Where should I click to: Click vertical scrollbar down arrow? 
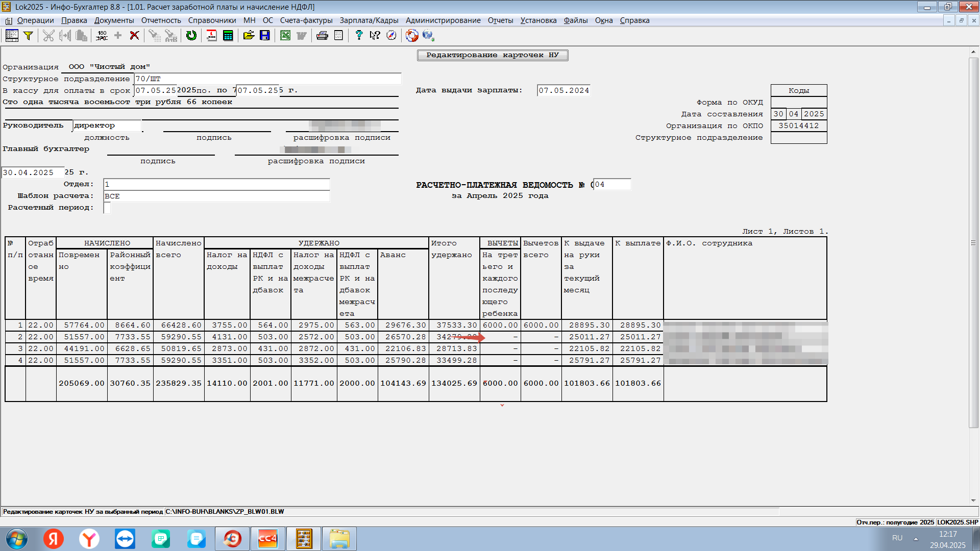click(x=973, y=501)
